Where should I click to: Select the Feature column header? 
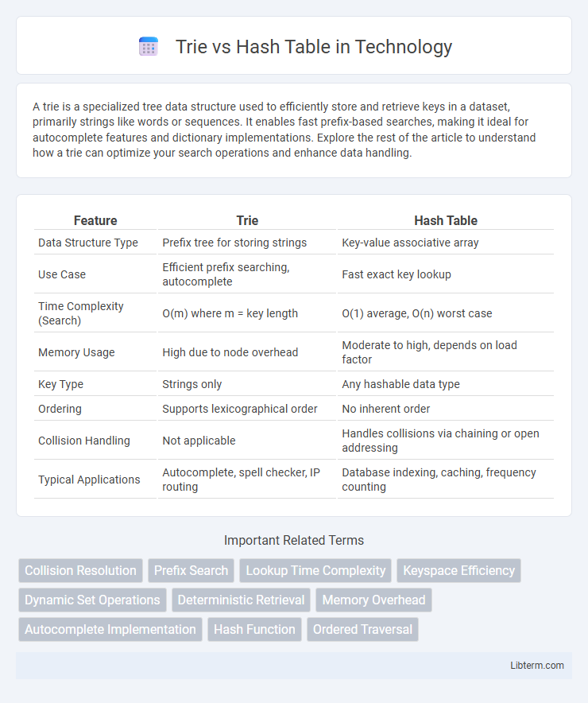[x=95, y=220]
